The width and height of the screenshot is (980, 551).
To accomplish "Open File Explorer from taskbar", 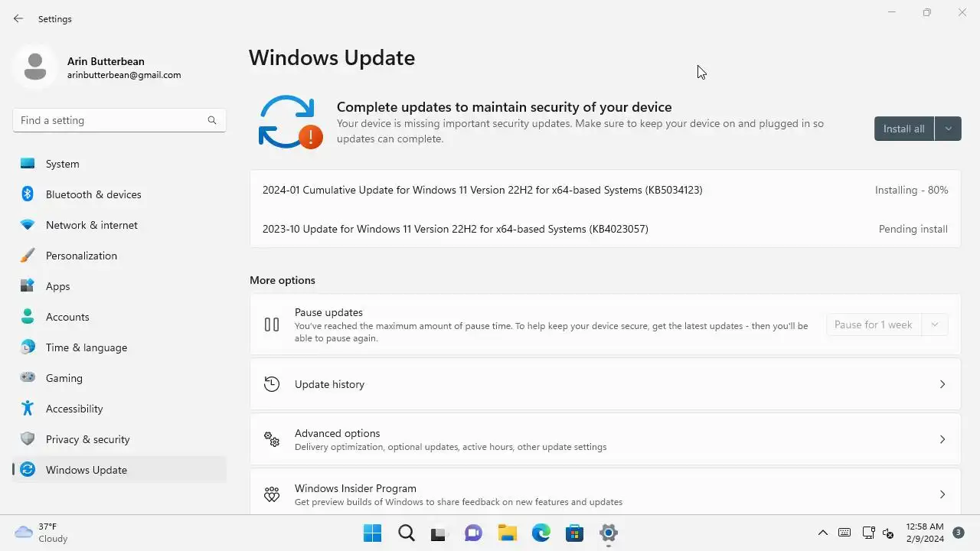I will coord(507,533).
